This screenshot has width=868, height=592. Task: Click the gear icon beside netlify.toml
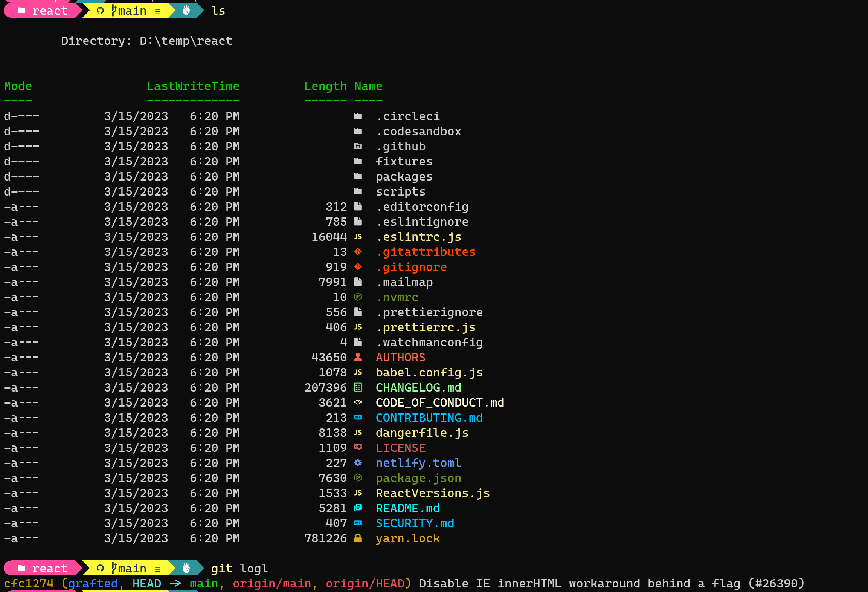coord(358,463)
